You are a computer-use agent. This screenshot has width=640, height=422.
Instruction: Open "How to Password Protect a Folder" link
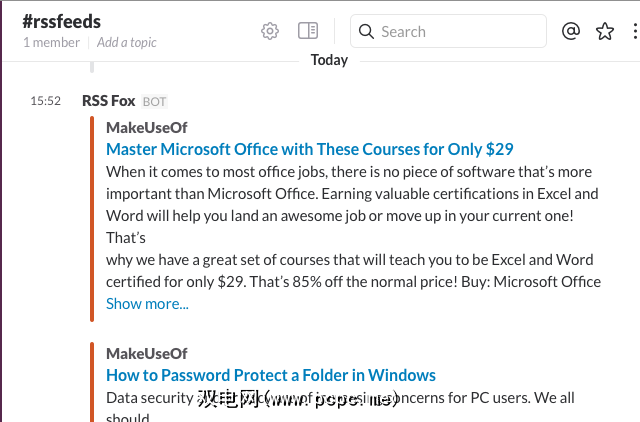(x=270, y=375)
